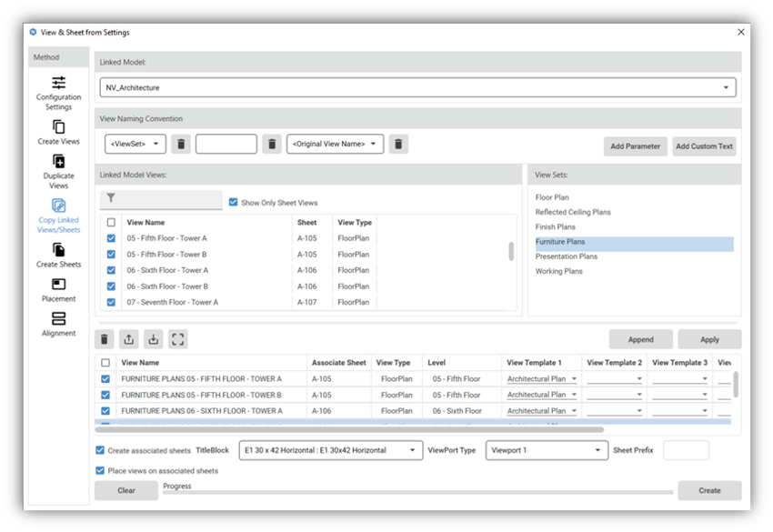The image size is (773, 532).
Task: Open View Template 1 dropdown for TOWER A A-105
Action: point(542,378)
